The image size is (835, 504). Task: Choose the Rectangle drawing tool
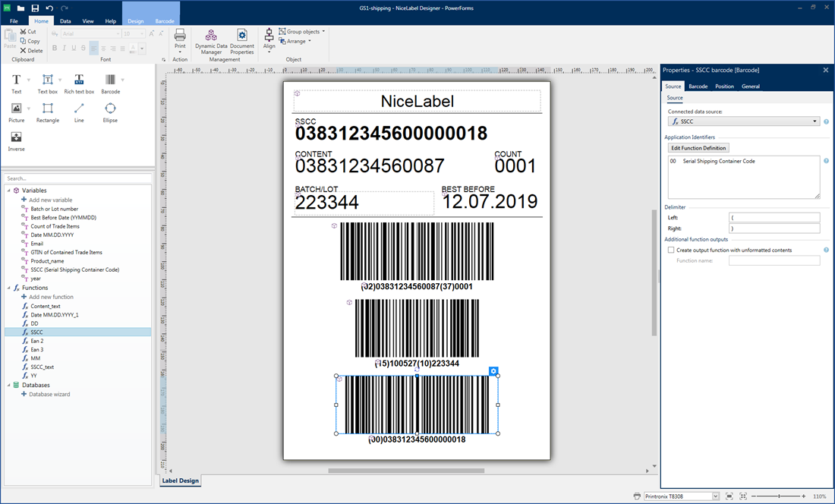(x=48, y=112)
